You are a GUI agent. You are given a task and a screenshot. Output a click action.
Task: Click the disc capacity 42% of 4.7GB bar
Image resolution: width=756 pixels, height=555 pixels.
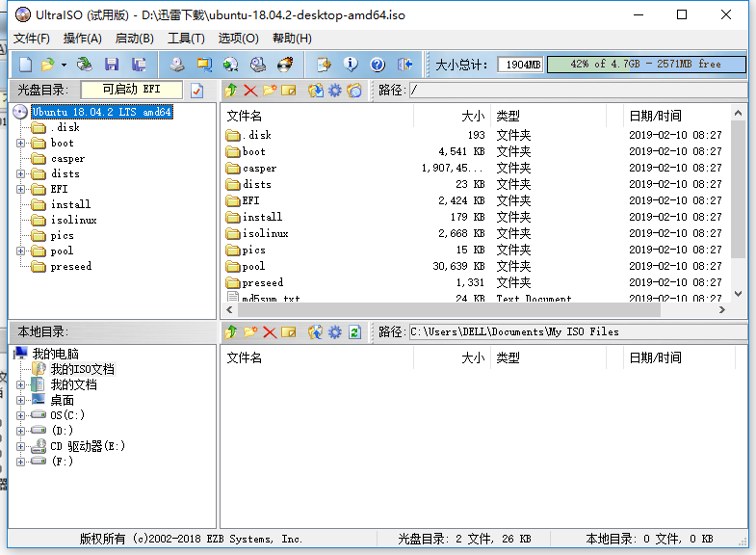tap(646, 65)
